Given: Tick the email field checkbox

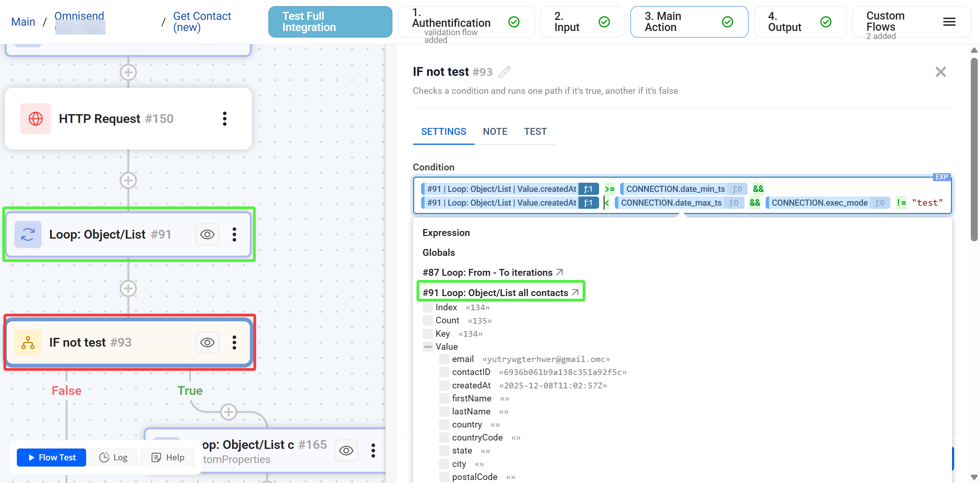Looking at the screenshot, I should 444,359.
